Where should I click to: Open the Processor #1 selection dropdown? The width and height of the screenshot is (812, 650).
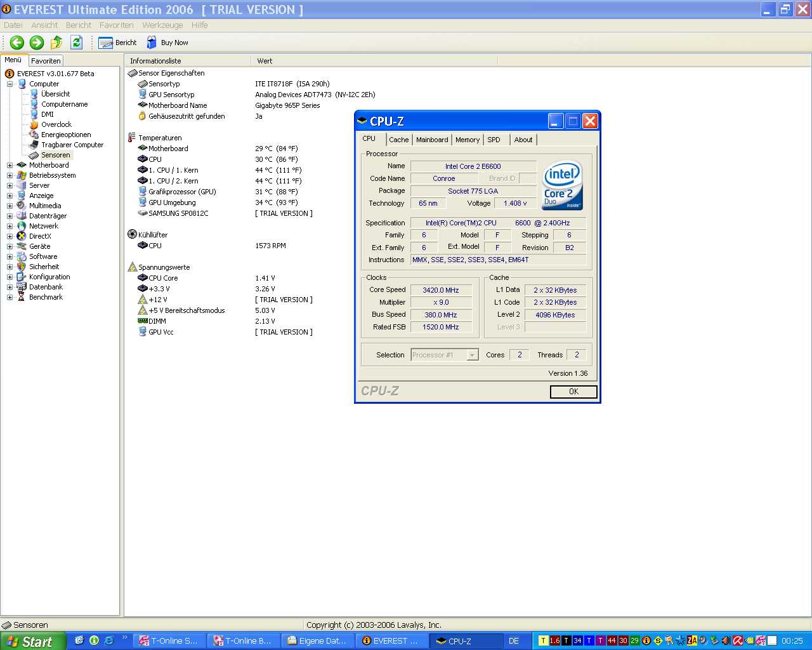[x=444, y=355]
